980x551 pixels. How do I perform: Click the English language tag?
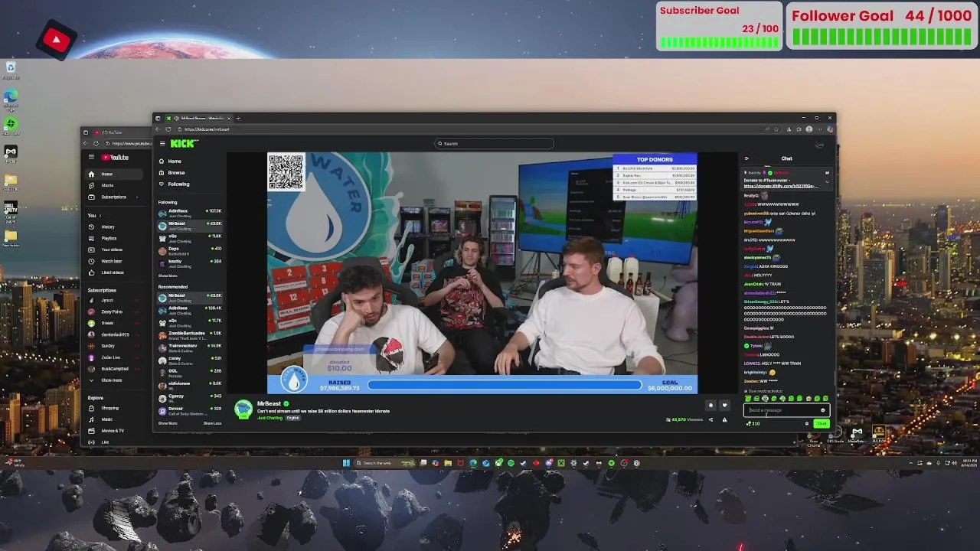(293, 418)
